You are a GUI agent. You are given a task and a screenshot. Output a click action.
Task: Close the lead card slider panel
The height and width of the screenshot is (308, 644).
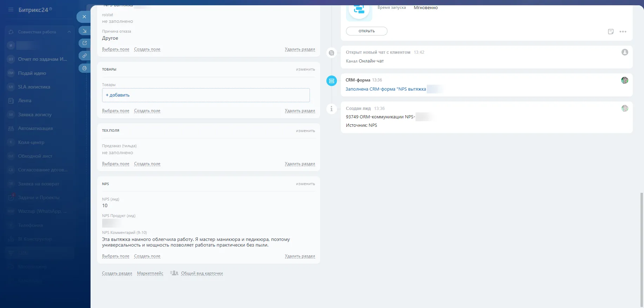point(84,17)
